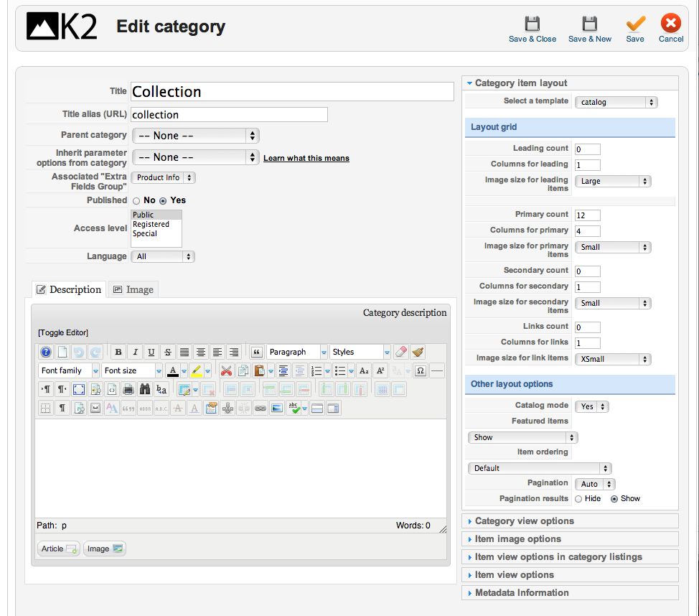Create a new document in the editor
Viewport: 699px width, 616px height.
(62, 352)
